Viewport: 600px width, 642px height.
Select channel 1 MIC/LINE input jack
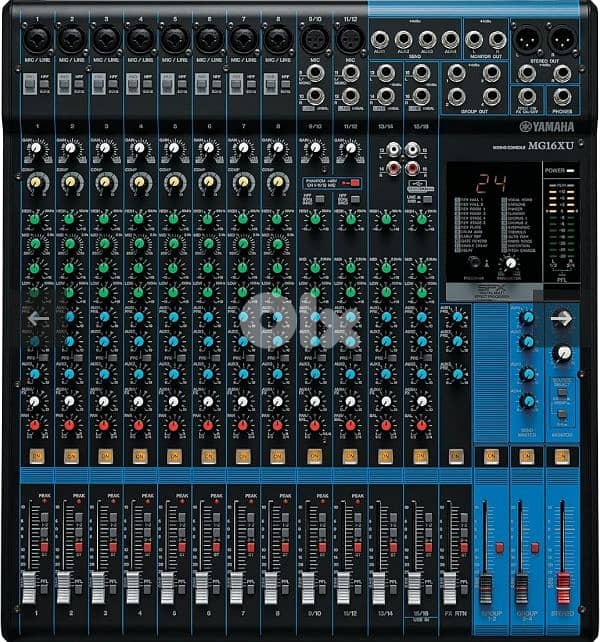(37, 40)
